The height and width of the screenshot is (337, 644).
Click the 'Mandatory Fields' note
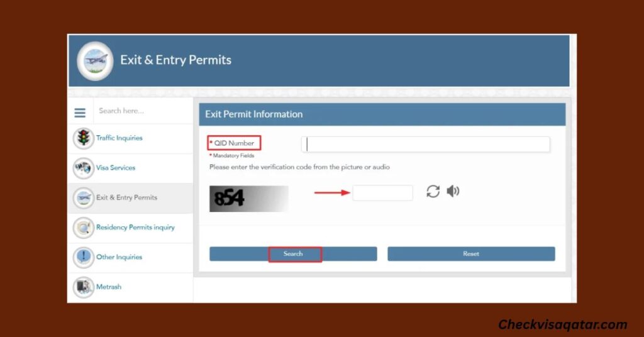(x=233, y=155)
